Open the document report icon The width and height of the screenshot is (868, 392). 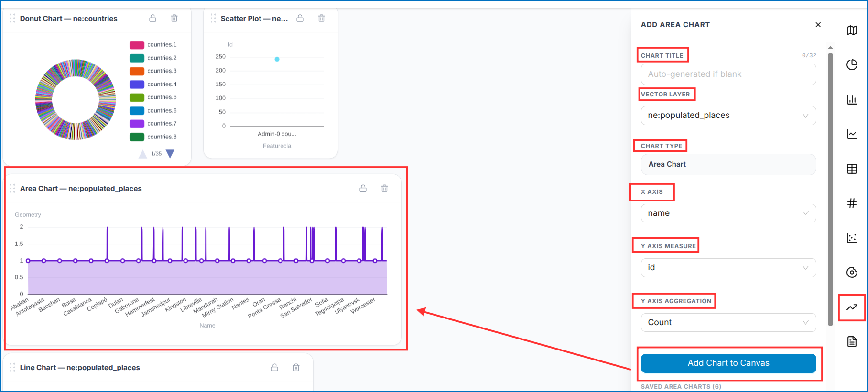point(852,341)
